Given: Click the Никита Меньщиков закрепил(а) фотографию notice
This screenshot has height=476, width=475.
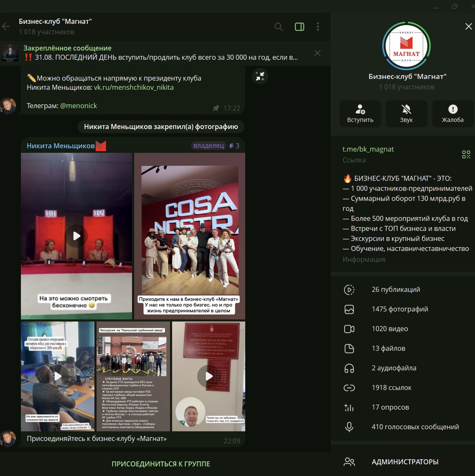Looking at the screenshot, I should pos(161,127).
